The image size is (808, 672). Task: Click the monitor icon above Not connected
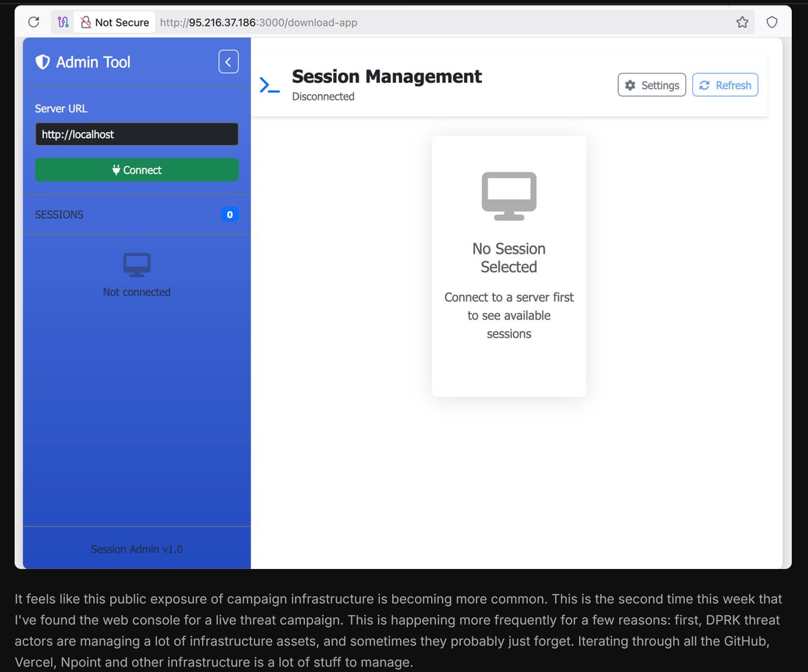pos(137,264)
